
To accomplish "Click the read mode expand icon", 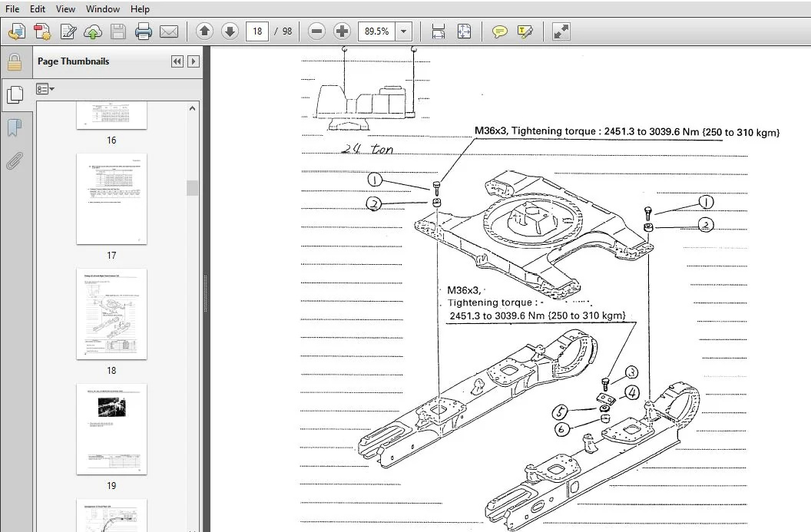I will click(561, 31).
